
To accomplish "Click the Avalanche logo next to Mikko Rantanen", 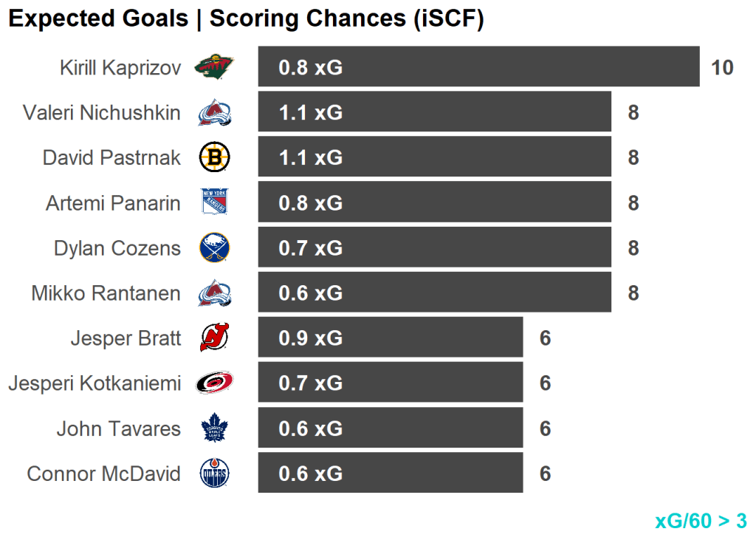I will (x=215, y=293).
